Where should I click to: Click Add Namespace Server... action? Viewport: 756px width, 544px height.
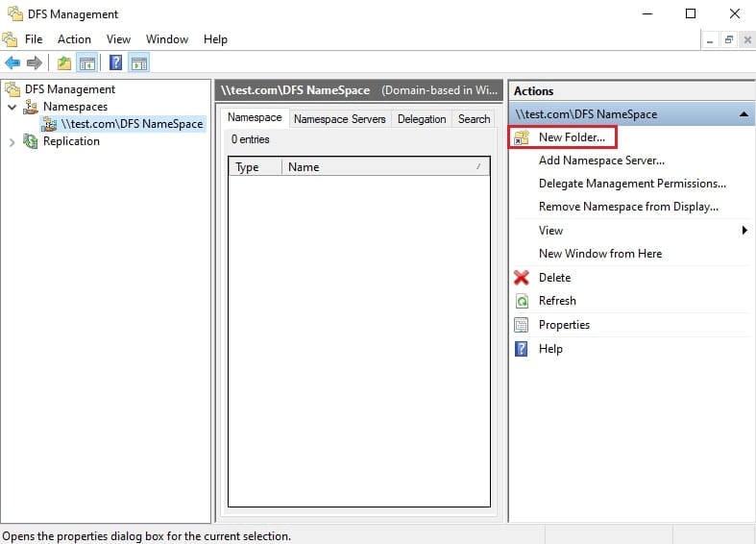point(601,161)
